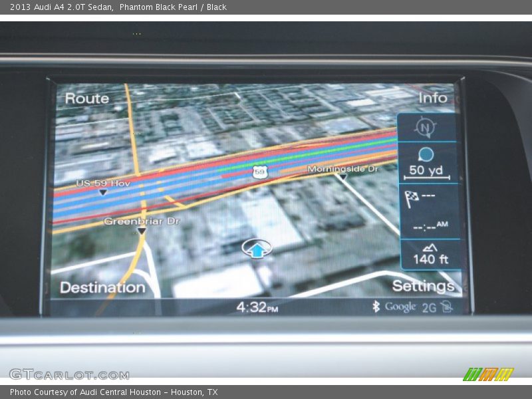Tap the Google logo in status bar
Image resolution: width=532 pixels, height=399 pixels.
coord(400,307)
